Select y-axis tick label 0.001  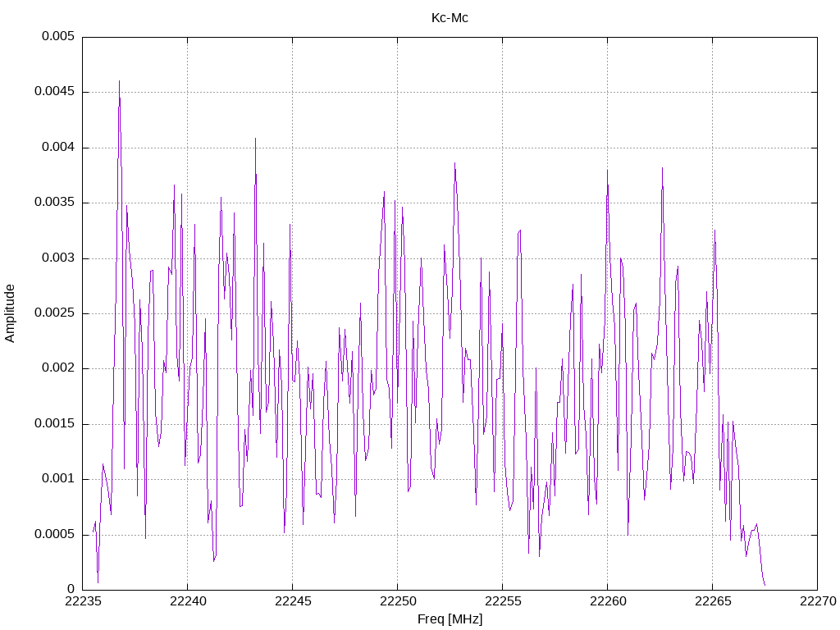pyautogui.click(x=58, y=479)
